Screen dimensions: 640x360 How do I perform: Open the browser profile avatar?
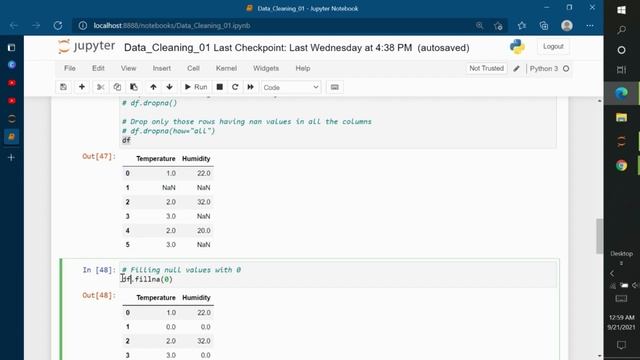(567, 26)
